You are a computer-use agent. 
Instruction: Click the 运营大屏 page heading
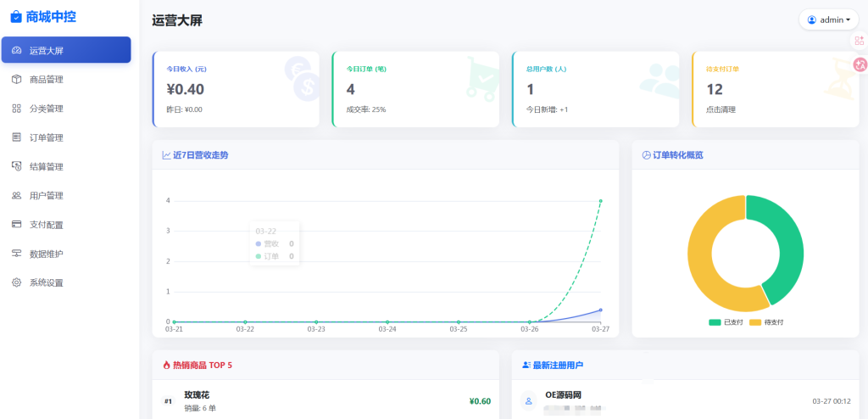177,21
